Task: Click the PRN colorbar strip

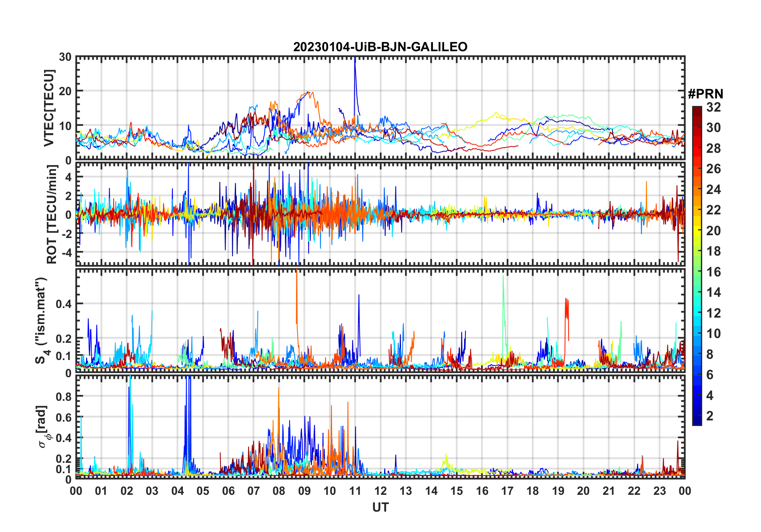Action: click(x=697, y=266)
